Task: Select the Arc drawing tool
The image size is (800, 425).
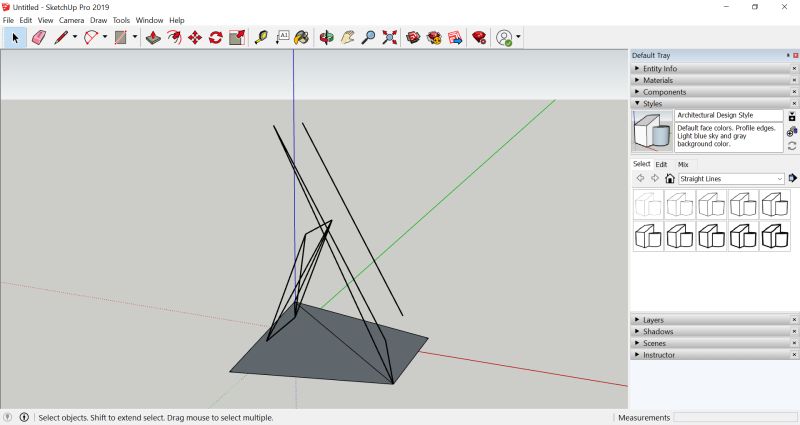Action: click(x=91, y=38)
